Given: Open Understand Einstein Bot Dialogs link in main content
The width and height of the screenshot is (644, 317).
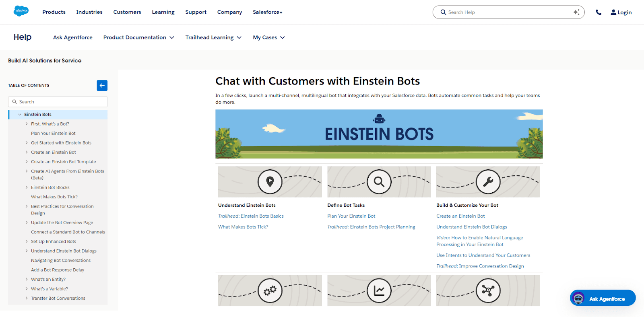Looking at the screenshot, I should [x=472, y=227].
